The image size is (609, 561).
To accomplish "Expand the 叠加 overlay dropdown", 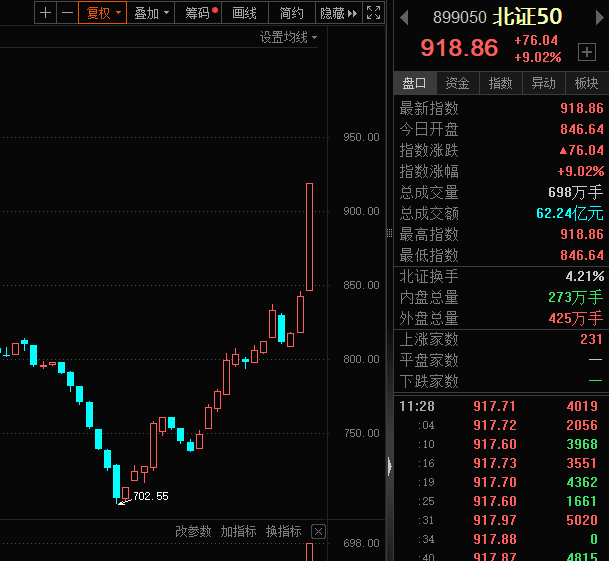I will point(152,13).
